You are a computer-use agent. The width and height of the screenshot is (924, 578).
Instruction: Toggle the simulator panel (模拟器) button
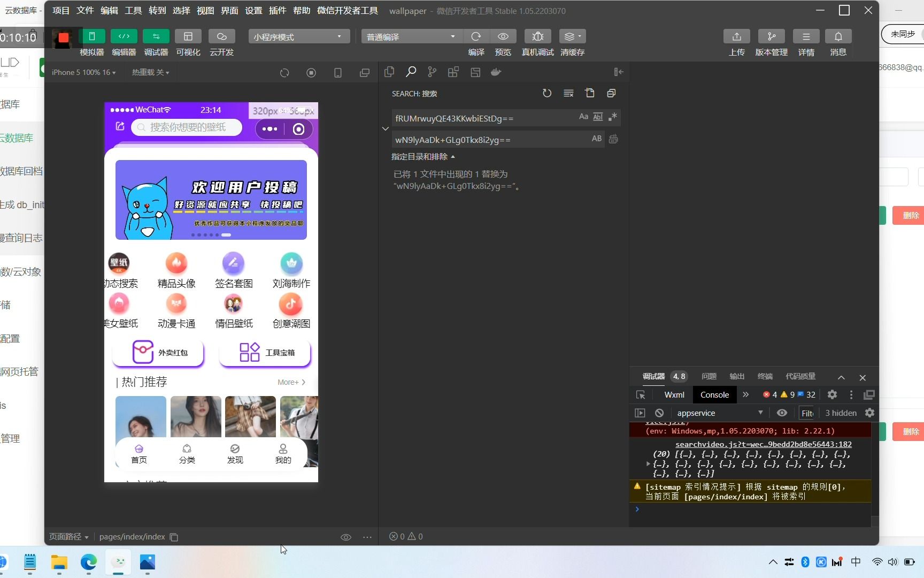tap(91, 36)
